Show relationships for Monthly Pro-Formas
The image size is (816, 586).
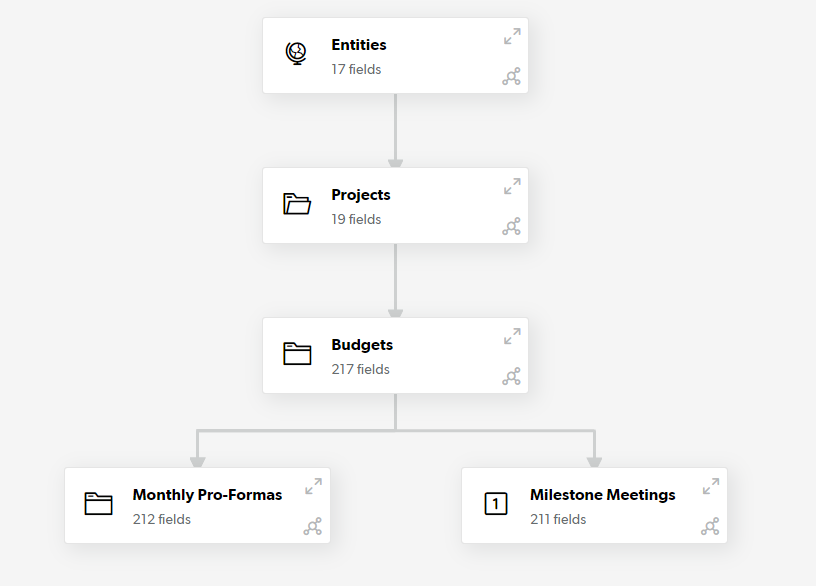(312, 526)
